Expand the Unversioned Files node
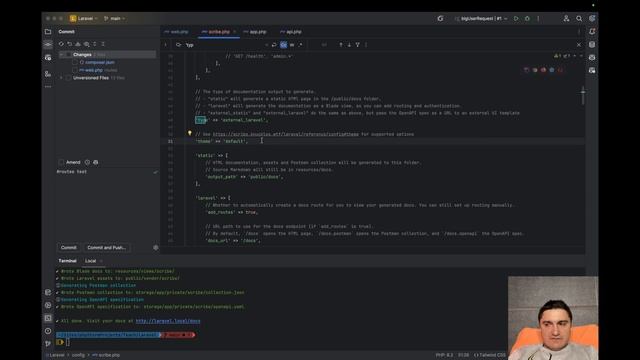The height and width of the screenshot is (360, 640). [x=62, y=78]
